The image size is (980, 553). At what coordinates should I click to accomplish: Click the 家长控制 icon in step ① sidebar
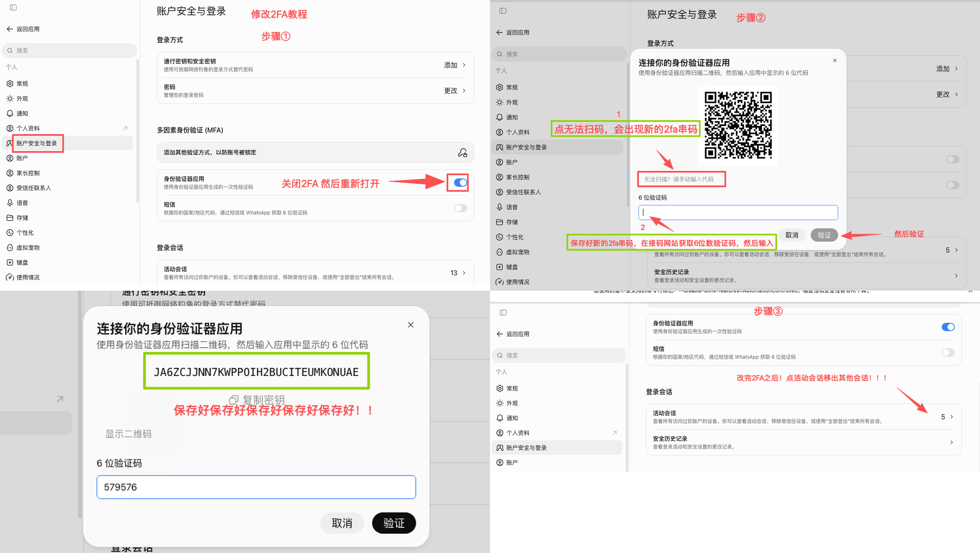(x=10, y=173)
